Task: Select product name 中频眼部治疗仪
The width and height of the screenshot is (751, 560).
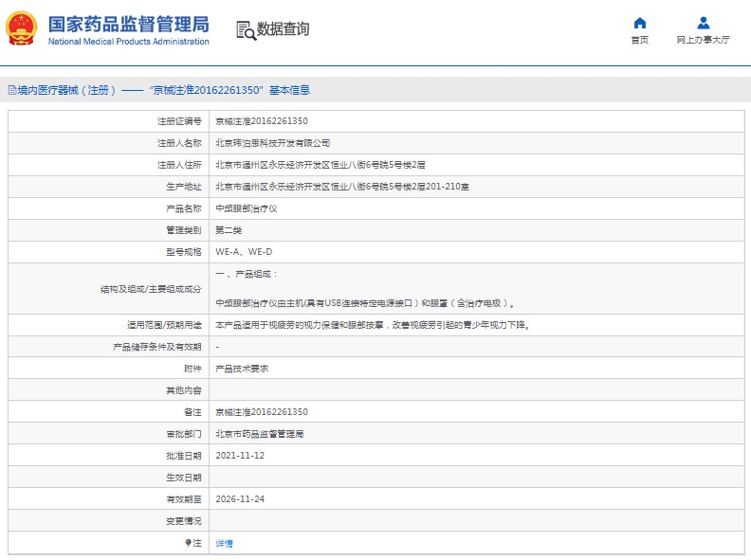Action: pyautogui.click(x=247, y=208)
